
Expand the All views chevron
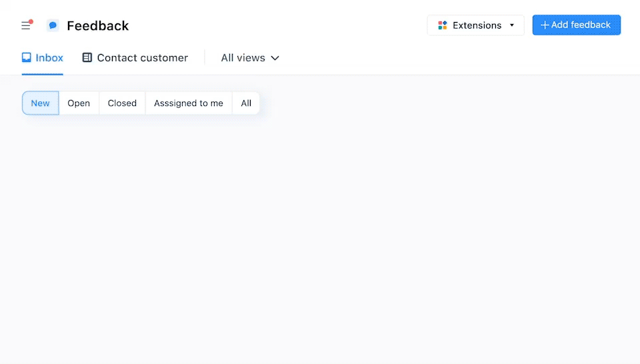[x=275, y=58]
